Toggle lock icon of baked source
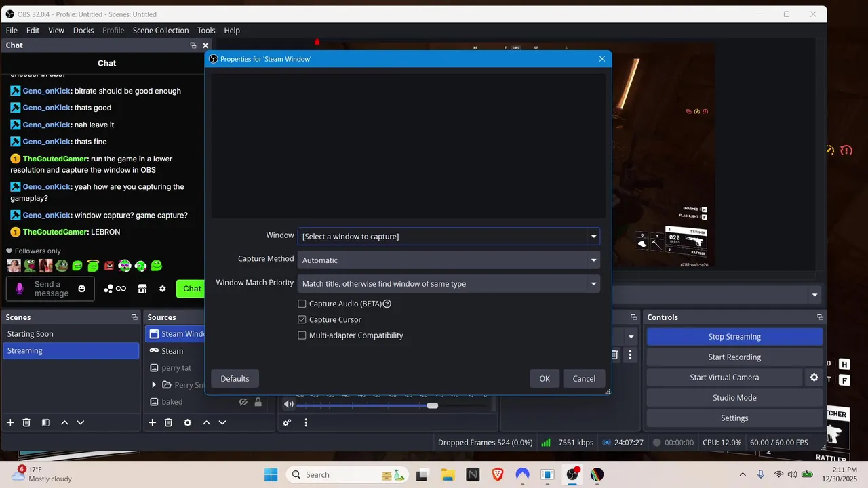The width and height of the screenshot is (868, 488). point(258,402)
